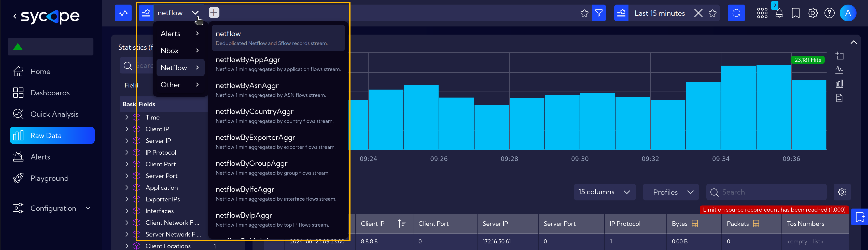Open the apps grid icon
868x250 pixels.
(762, 13)
